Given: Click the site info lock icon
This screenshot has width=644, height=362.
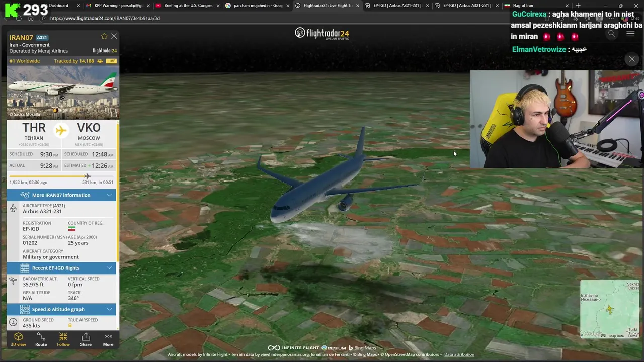Looking at the screenshot, I should point(44,18).
